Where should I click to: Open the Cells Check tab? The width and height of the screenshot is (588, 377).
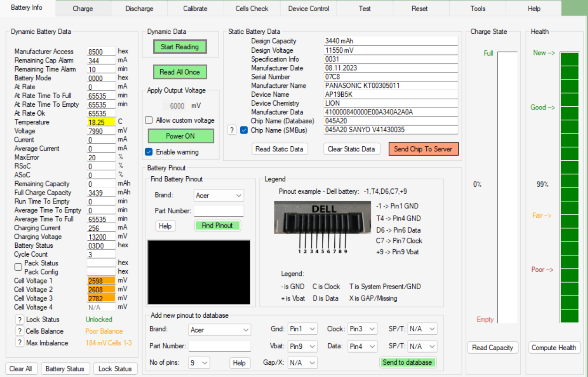[x=252, y=8]
